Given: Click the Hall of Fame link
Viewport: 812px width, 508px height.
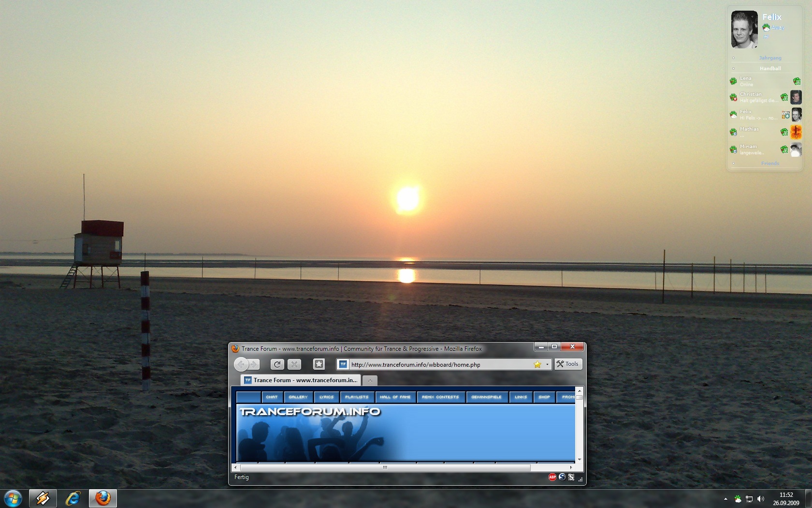Looking at the screenshot, I should point(395,397).
